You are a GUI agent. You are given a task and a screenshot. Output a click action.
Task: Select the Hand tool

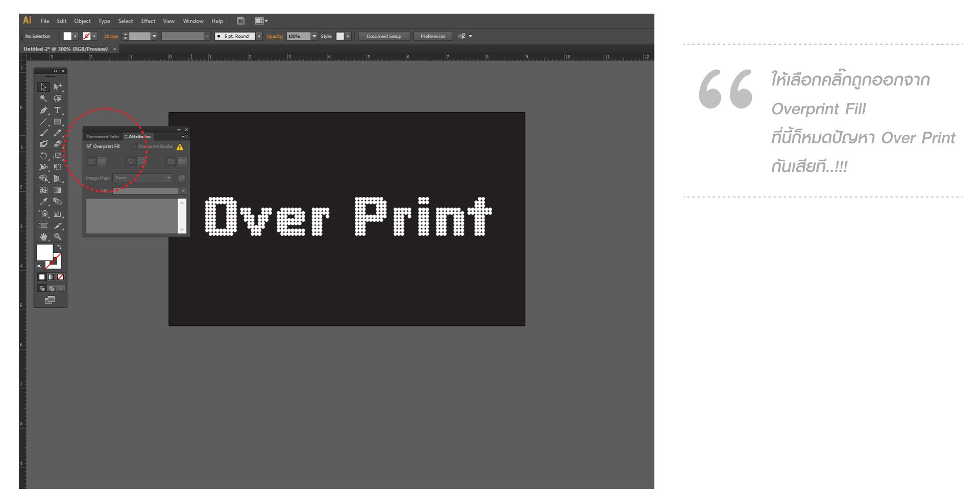pyautogui.click(x=43, y=237)
